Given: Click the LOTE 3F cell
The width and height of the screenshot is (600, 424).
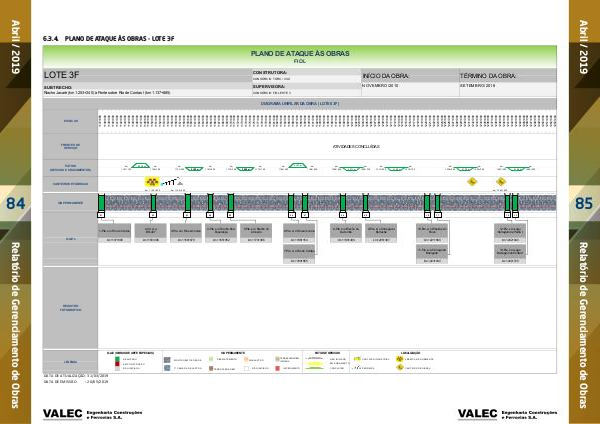Looking at the screenshot, I should (x=146, y=75).
